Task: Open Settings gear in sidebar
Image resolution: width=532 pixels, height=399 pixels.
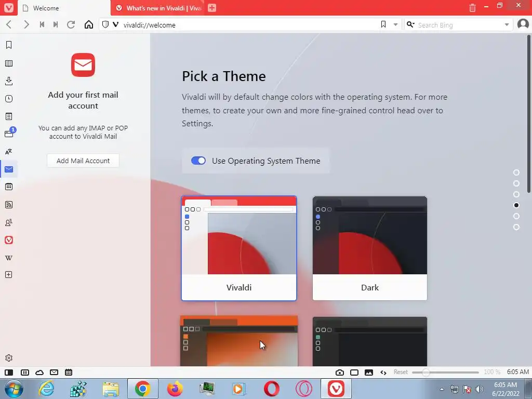Action: click(9, 358)
